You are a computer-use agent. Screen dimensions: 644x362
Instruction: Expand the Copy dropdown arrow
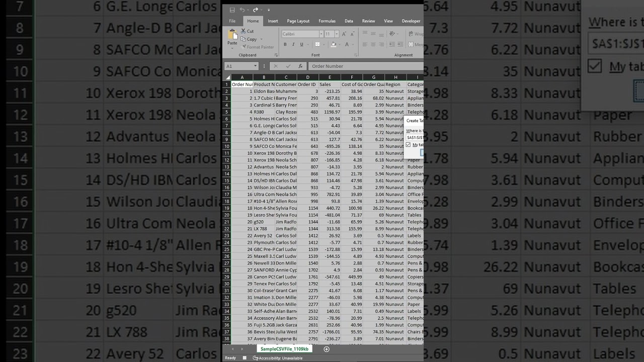coord(261,39)
